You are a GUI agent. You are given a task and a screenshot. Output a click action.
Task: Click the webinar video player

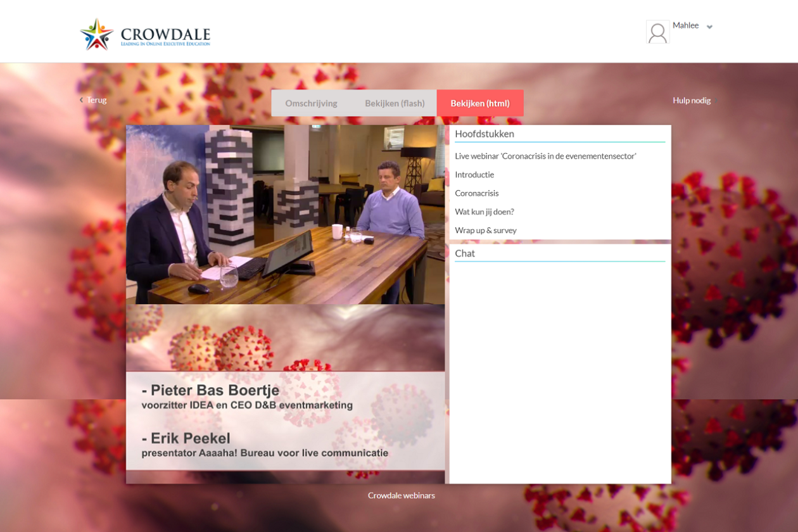pos(286,215)
